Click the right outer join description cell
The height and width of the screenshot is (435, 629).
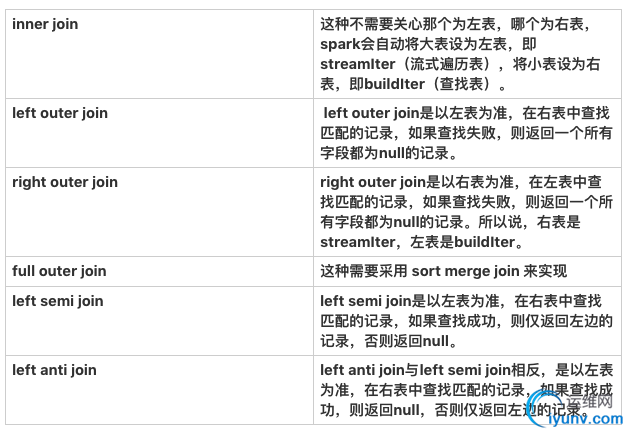(x=467, y=212)
